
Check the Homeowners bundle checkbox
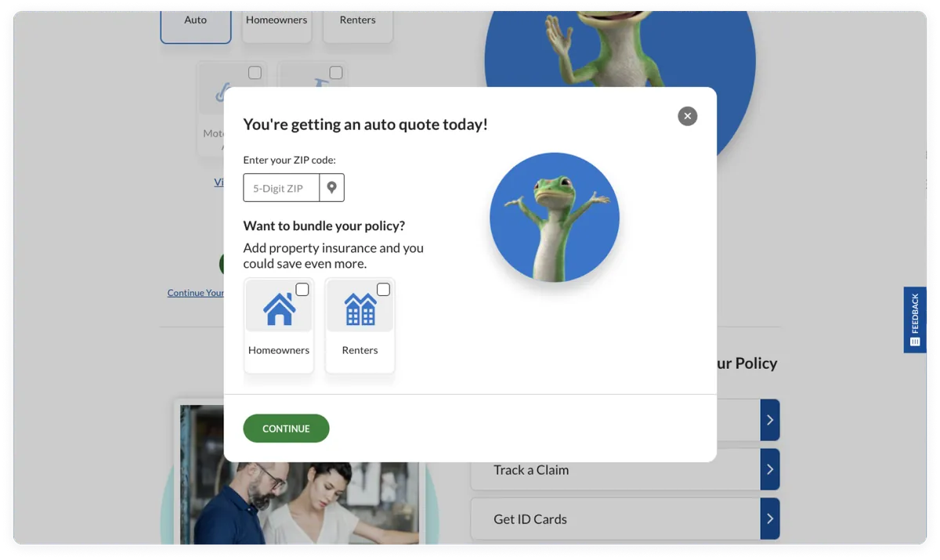point(302,290)
